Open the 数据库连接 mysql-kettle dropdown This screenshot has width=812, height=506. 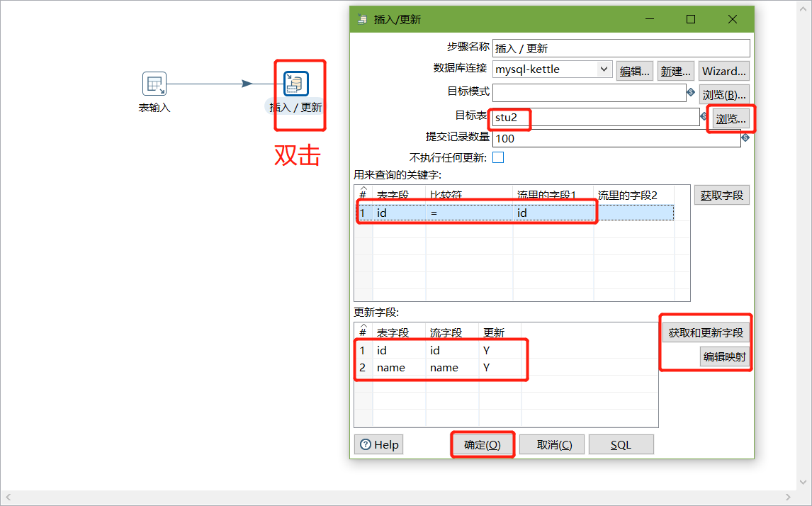pyautogui.click(x=604, y=69)
